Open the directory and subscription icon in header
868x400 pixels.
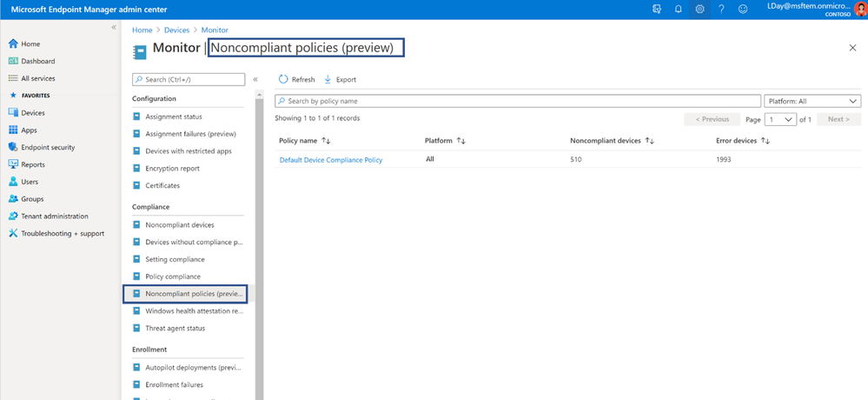click(x=657, y=10)
